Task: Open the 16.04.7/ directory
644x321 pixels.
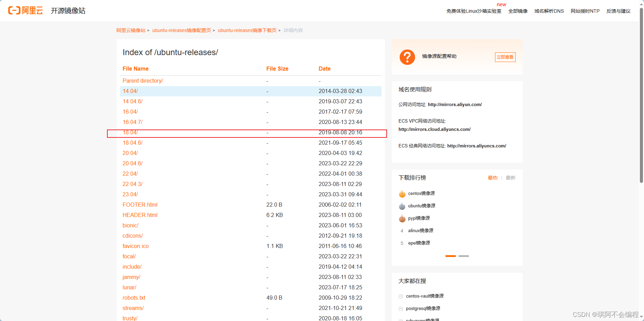Action: click(x=132, y=122)
